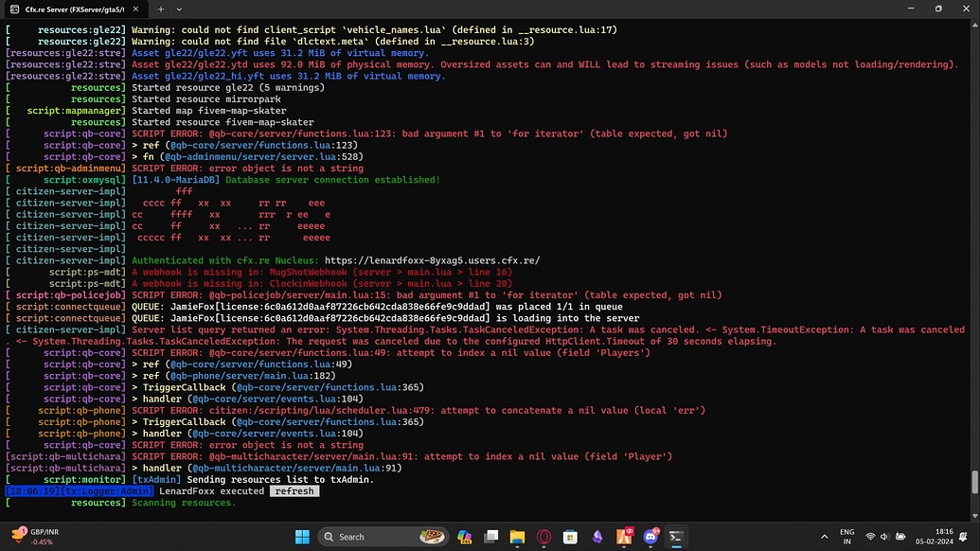Launch File Explorer from the taskbar

516,537
